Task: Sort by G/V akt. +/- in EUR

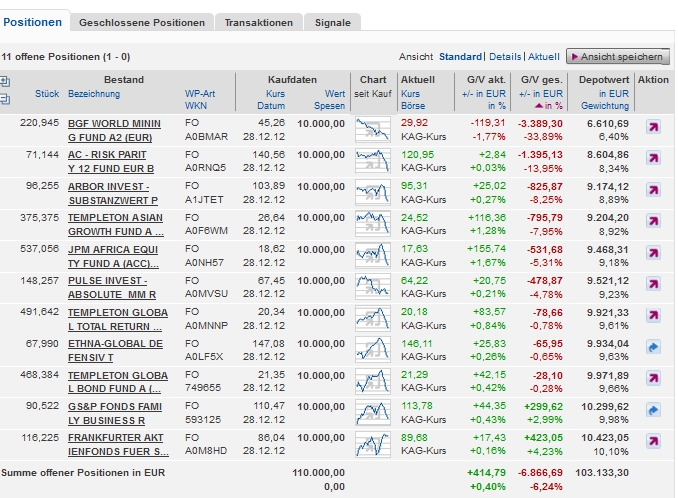Action: point(484,94)
